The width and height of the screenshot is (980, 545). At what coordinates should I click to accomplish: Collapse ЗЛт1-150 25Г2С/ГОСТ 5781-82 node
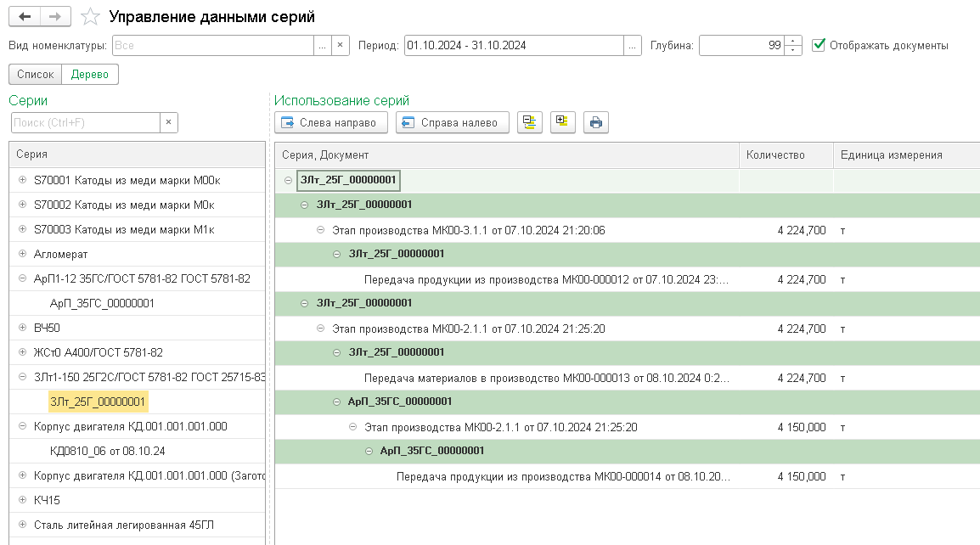pyautogui.click(x=22, y=377)
